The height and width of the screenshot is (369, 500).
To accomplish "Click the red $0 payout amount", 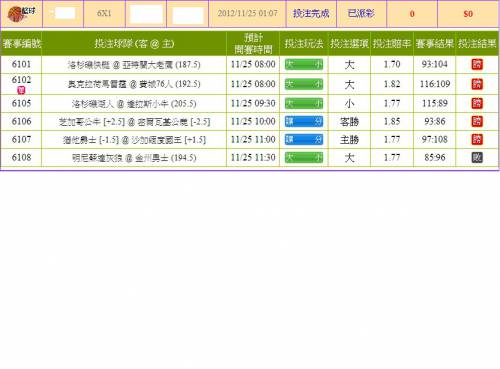I will tap(468, 14).
